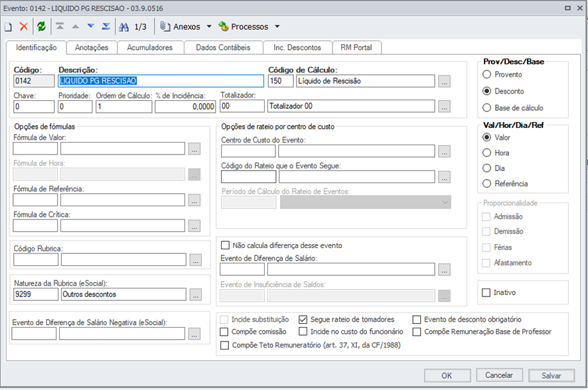Select the Hora radio button

pyautogui.click(x=486, y=153)
